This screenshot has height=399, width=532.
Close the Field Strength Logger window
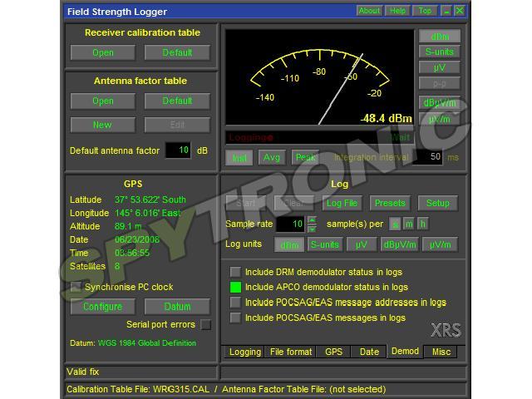click(x=460, y=11)
